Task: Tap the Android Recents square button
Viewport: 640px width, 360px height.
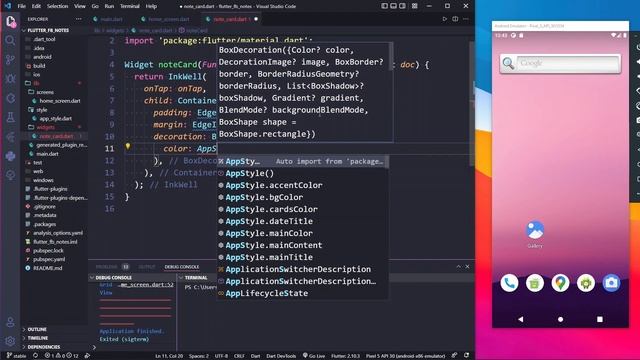Action: click(600, 319)
